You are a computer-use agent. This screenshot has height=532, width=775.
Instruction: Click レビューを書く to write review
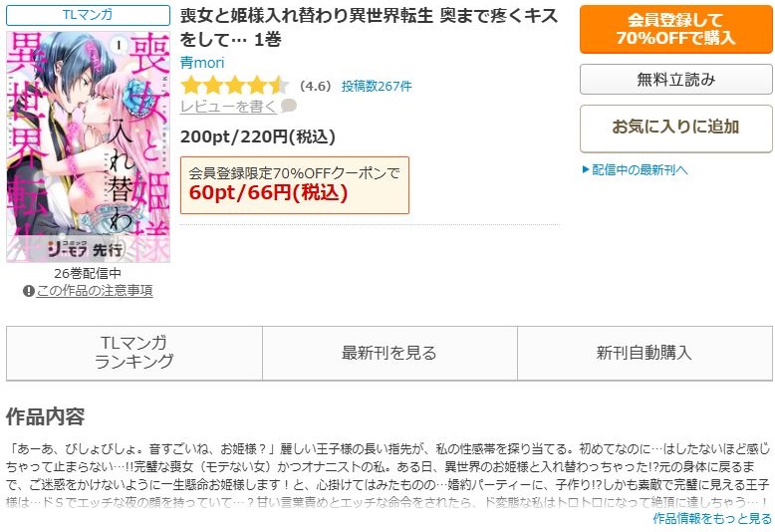228,107
